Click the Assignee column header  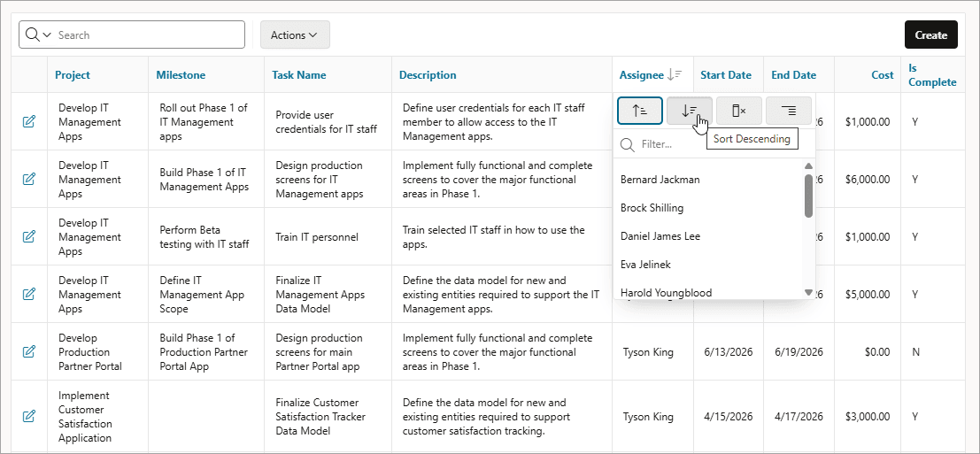tap(641, 75)
